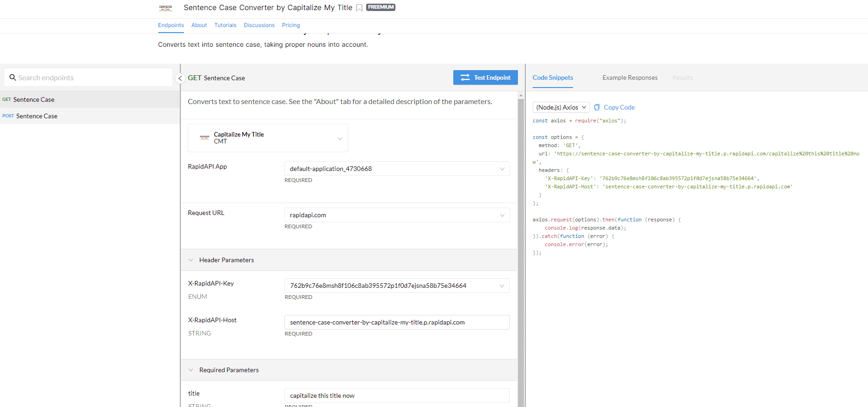
Task: Click the API description text about sentence case
Action: point(263,44)
